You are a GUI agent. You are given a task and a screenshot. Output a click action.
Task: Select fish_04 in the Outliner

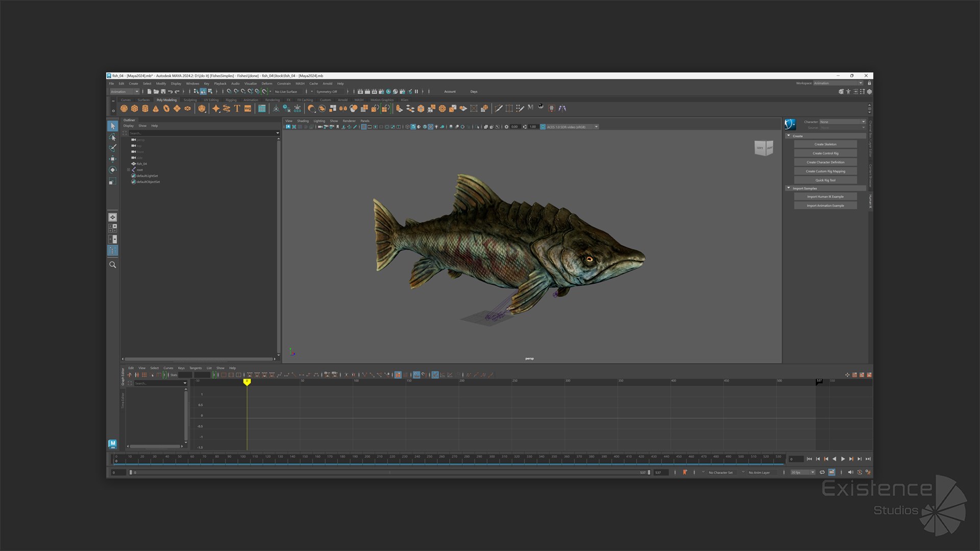(x=142, y=164)
